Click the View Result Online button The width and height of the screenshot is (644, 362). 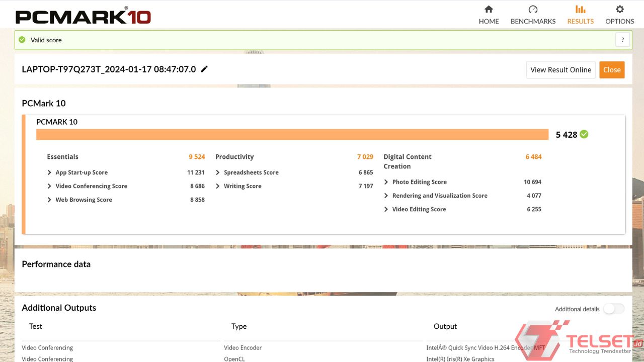pos(560,70)
